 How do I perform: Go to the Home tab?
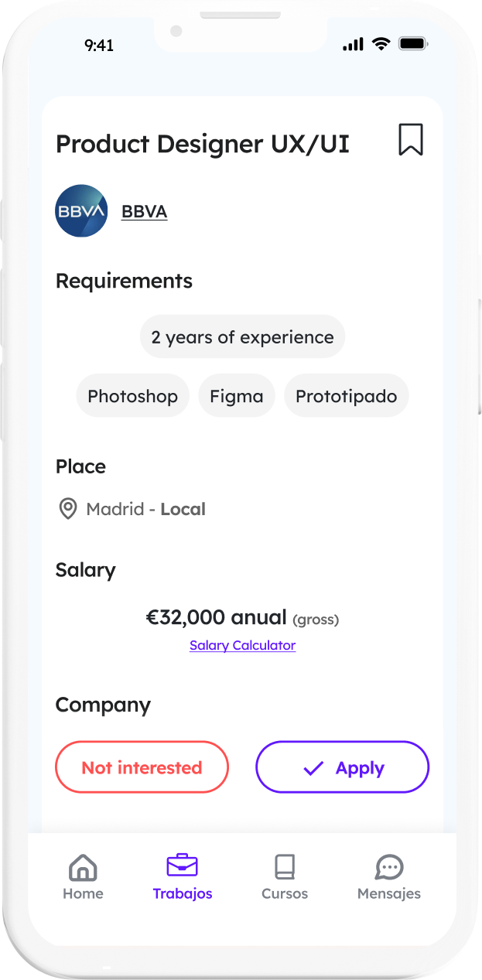83,878
